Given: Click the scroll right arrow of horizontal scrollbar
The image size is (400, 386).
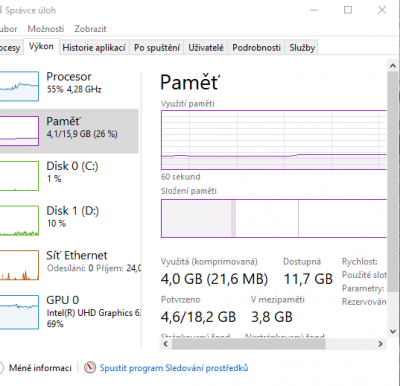Looking at the screenshot, I should [380, 344].
